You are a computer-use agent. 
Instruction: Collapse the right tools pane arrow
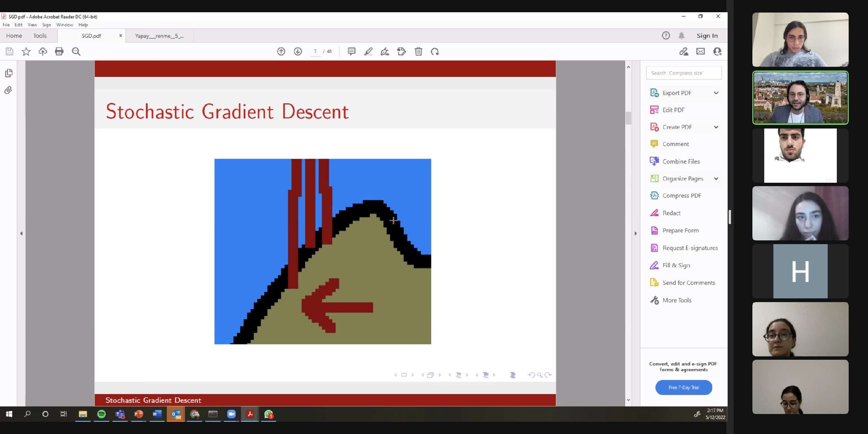tap(636, 233)
